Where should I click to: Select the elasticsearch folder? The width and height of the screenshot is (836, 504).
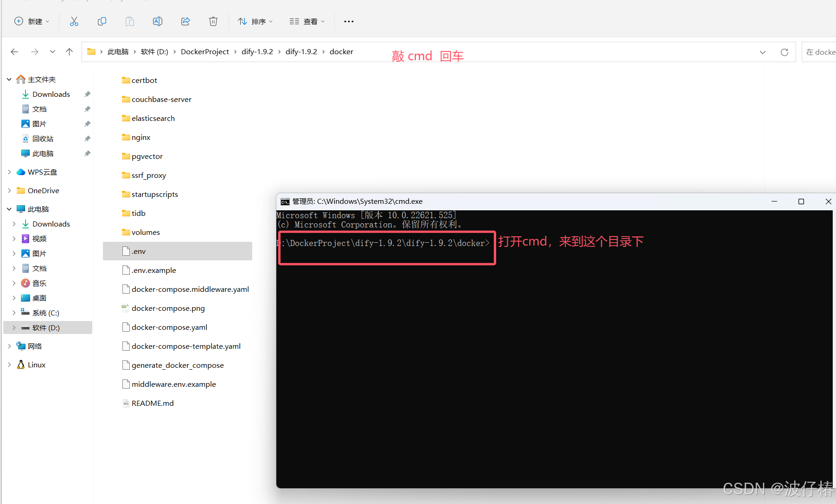pos(148,118)
